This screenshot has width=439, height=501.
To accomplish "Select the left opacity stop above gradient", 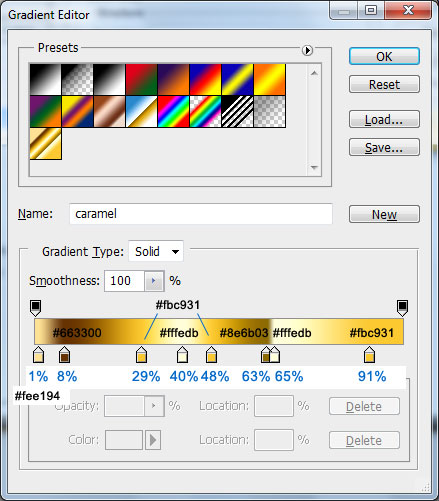I will [36, 308].
